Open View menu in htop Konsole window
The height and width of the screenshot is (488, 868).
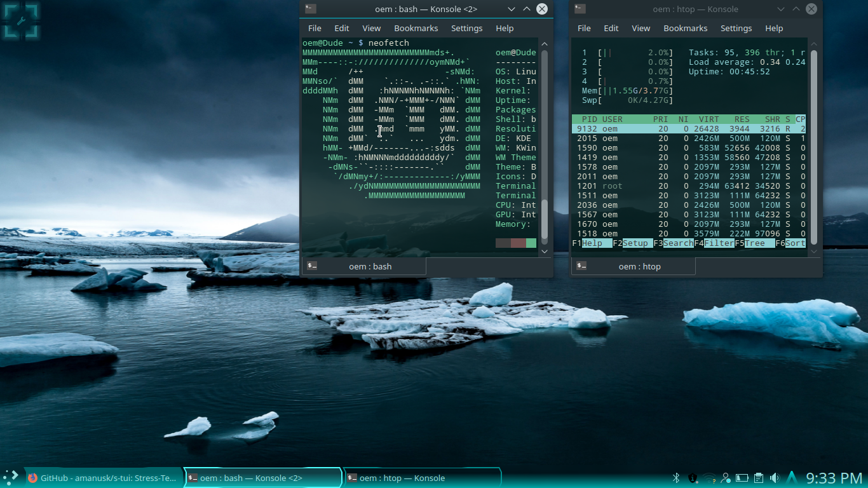(641, 28)
